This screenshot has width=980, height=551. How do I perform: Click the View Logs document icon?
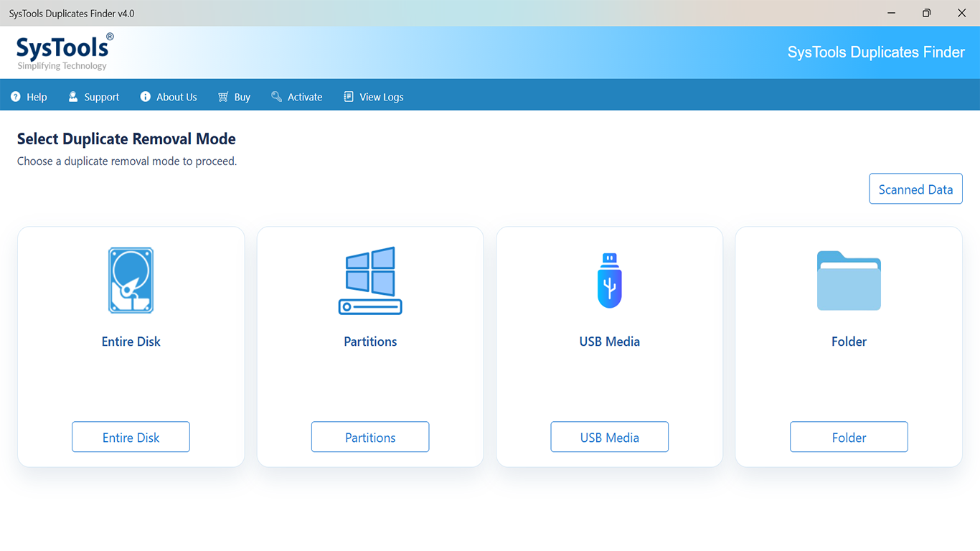click(349, 97)
